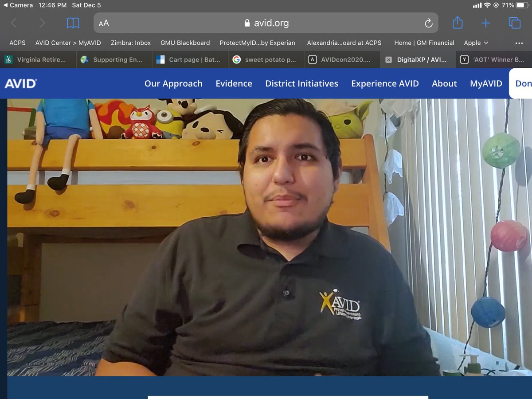The width and height of the screenshot is (532, 399).
Task: Open District Initiatives menu
Action: pyautogui.click(x=301, y=83)
